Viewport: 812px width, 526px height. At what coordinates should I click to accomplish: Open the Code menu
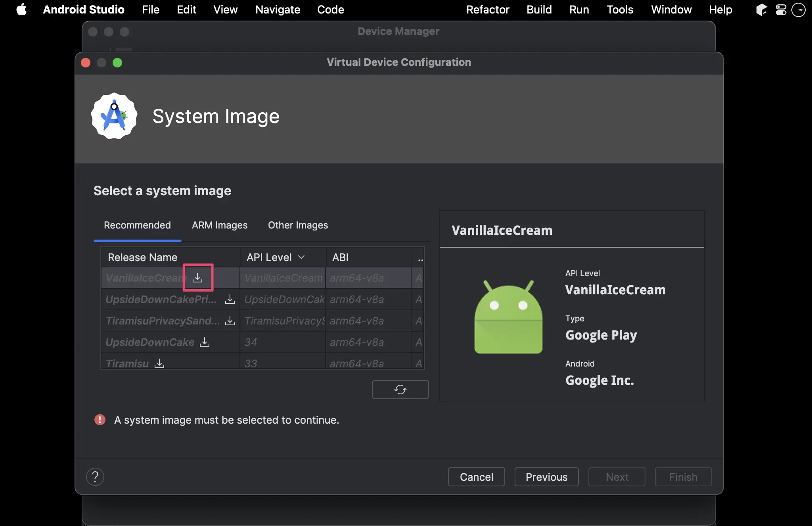click(331, 10)
